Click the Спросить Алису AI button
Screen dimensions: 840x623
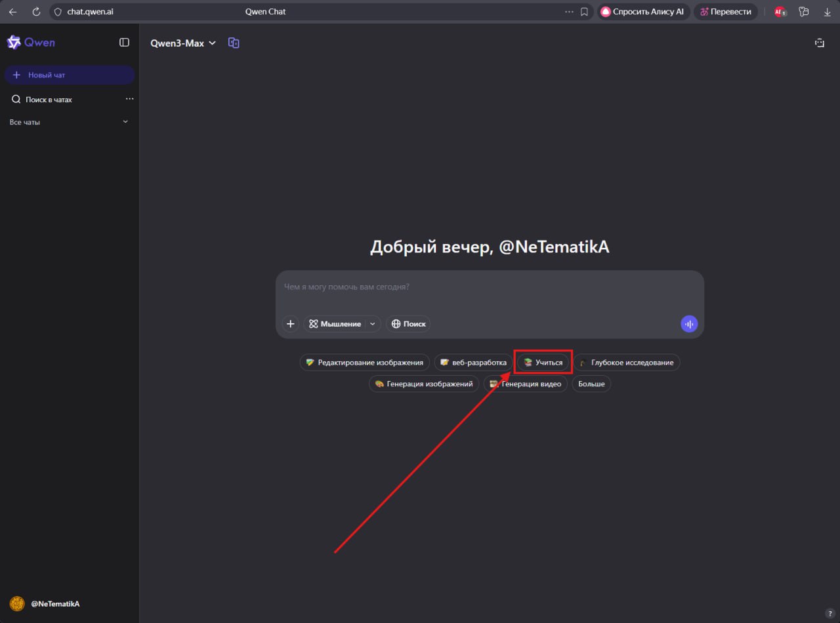point(643,12)
